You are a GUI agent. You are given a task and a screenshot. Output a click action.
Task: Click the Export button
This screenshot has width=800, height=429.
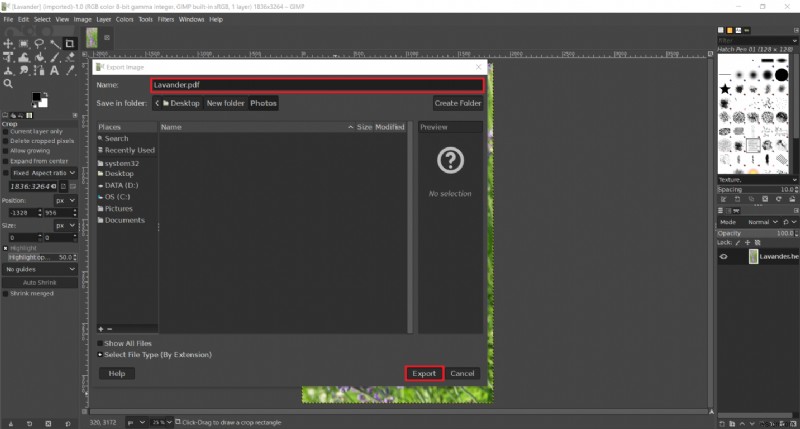click(424, 373)
